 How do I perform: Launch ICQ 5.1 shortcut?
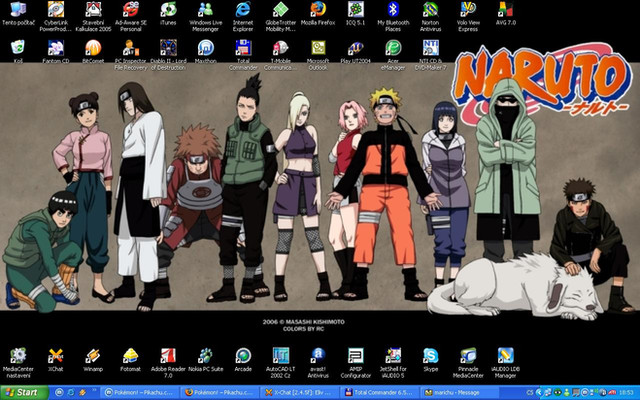356,14
